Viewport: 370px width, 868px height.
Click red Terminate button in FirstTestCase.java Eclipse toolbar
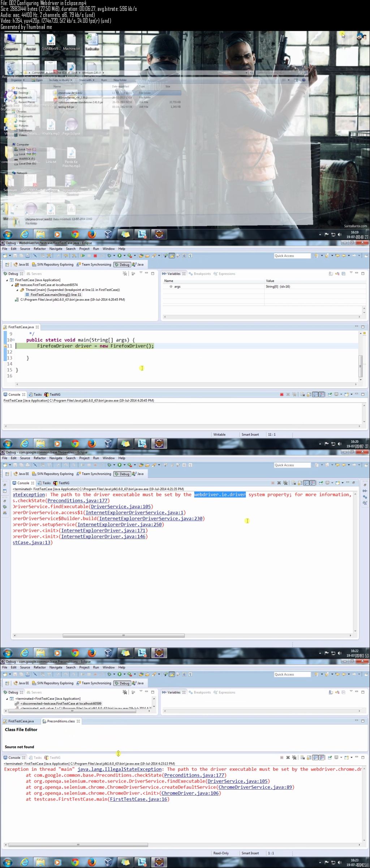point(95,256)
